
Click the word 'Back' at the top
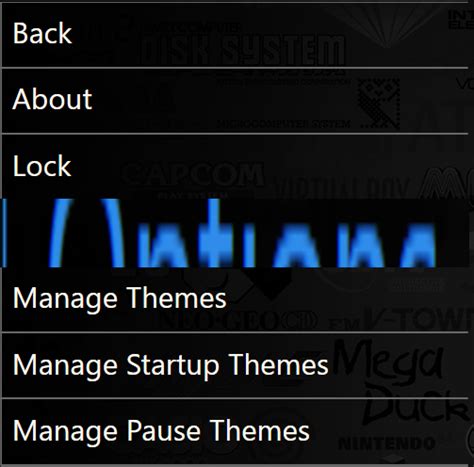(x=42, y=33)
